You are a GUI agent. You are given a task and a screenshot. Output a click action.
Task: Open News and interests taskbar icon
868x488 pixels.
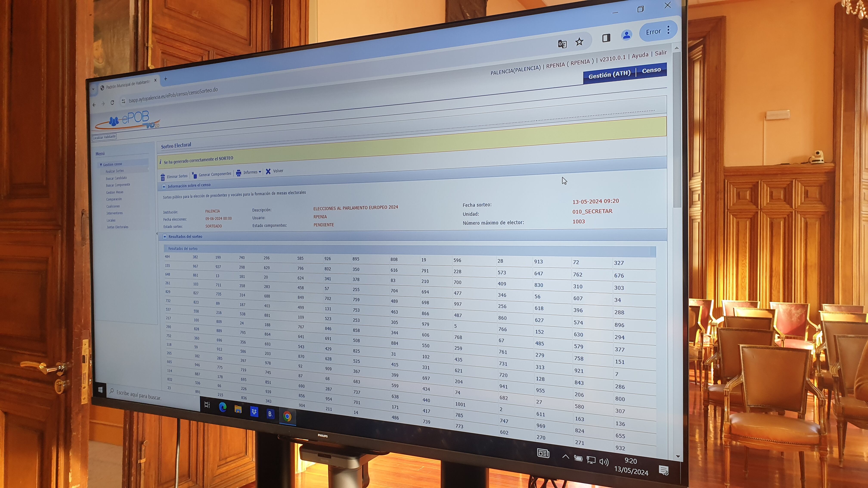point(543,453)
